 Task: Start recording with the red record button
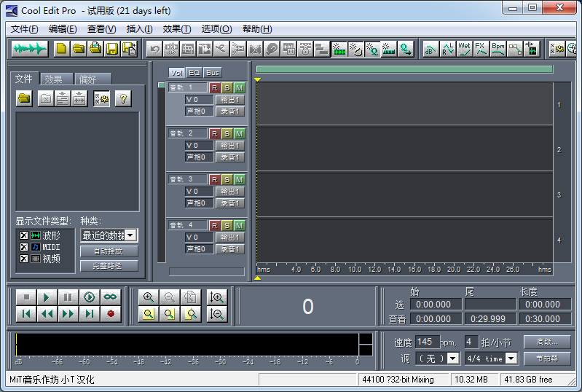[x=110, y=314]
